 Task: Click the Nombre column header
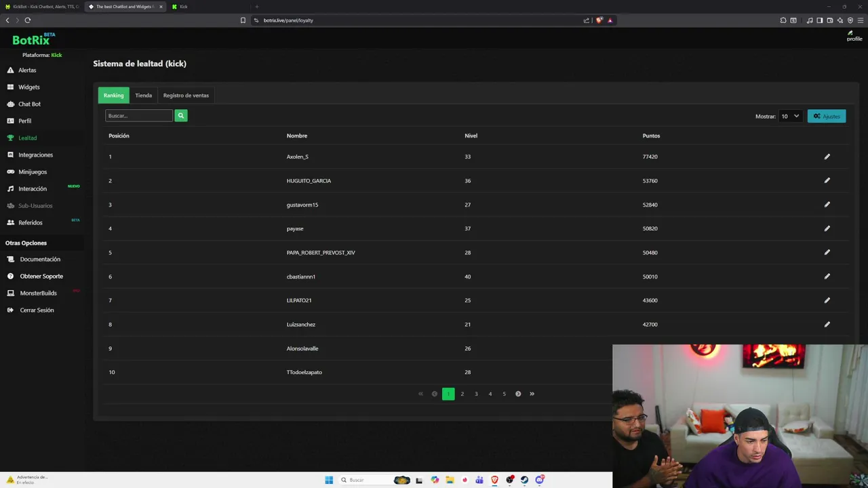pos(297,136)
